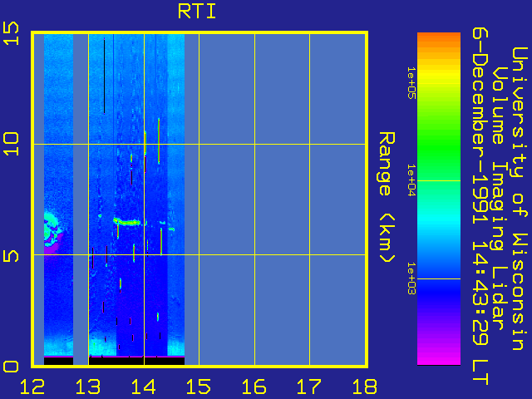Click the y-axis tick label 5
The height and width of the screenshot is (399, 532).
click(11, 255)
